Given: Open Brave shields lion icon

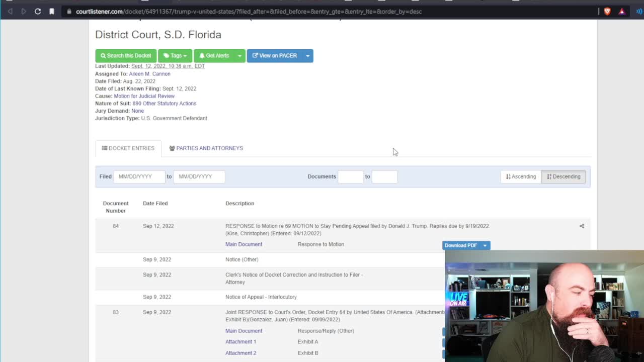Looking at the screenshot, I should pyautogui.click(x=607, y=11).
